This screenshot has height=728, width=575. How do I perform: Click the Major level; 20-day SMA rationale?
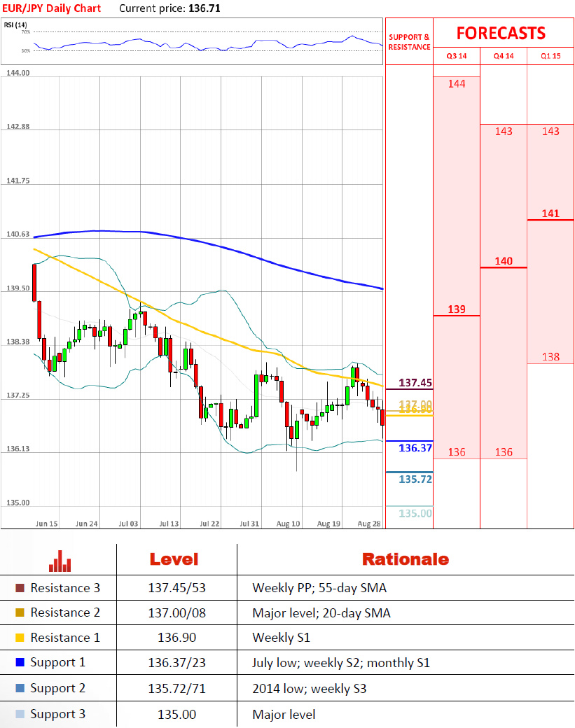pos(321,613)
